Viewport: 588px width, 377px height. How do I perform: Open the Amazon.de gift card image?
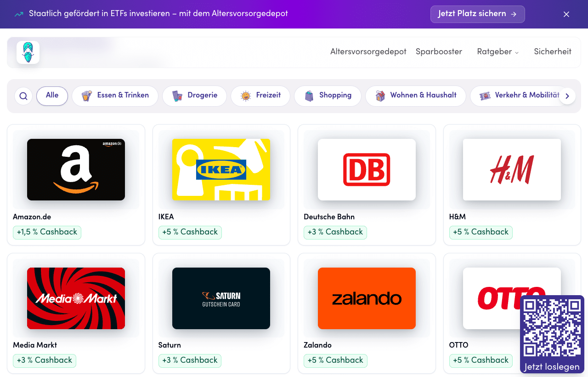[x=76, y=170]
